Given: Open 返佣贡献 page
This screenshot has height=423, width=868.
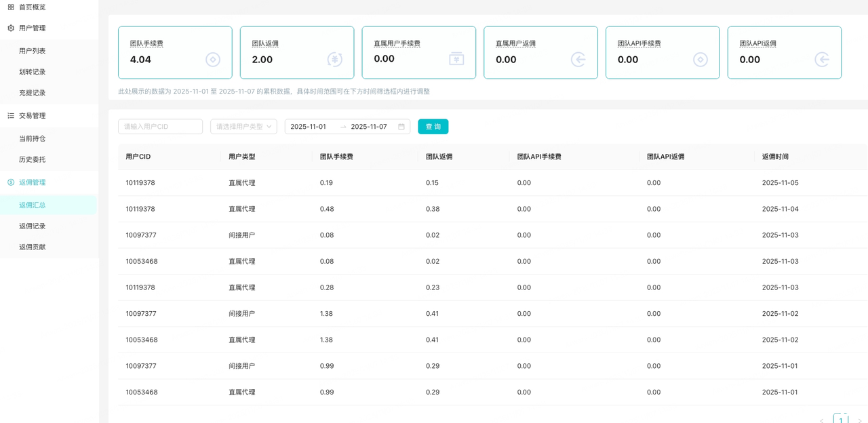Looking at the screenshot, I should (33, 247).
